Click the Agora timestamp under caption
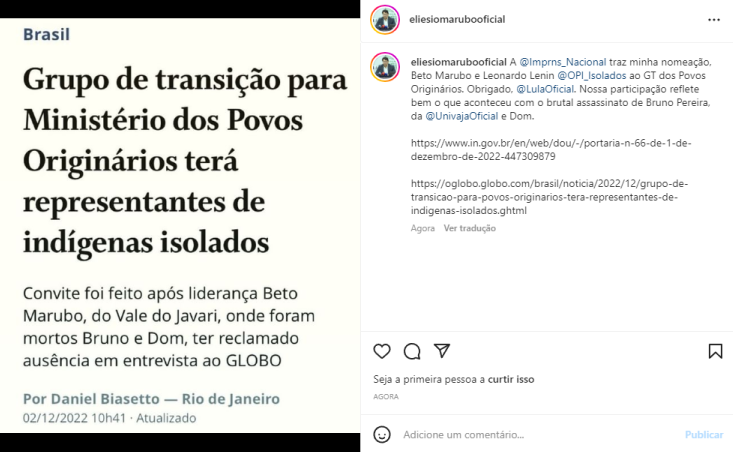 pos(423,228)
